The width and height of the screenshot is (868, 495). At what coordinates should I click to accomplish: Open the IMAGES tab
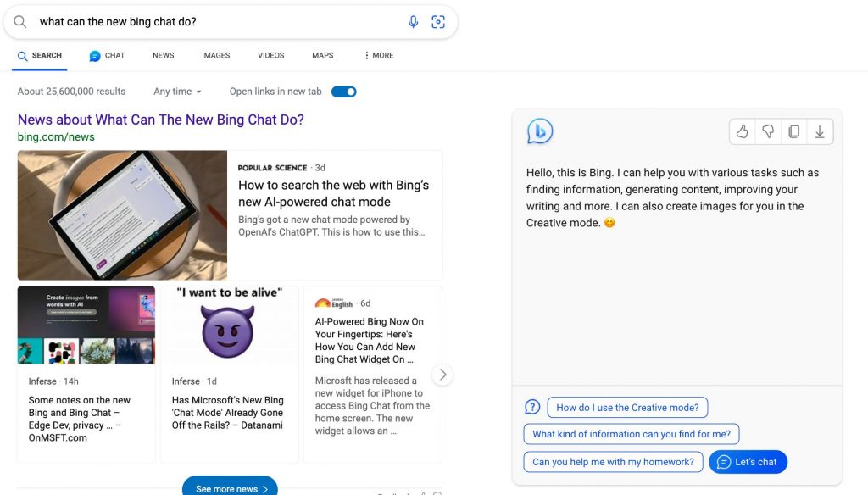(216, 55)
